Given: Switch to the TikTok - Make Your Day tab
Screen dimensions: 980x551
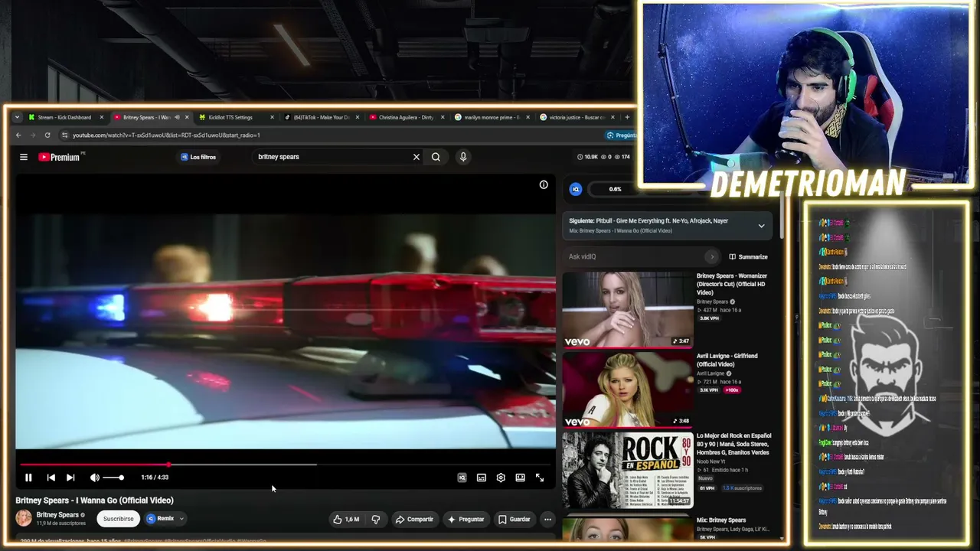Looking at the screenshot, I should point(322,117).
